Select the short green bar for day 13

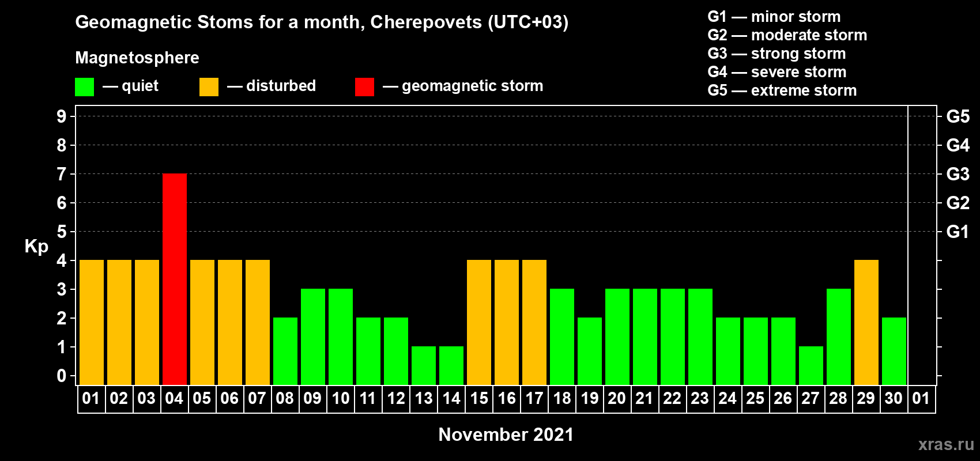click(x=424, y=366)
